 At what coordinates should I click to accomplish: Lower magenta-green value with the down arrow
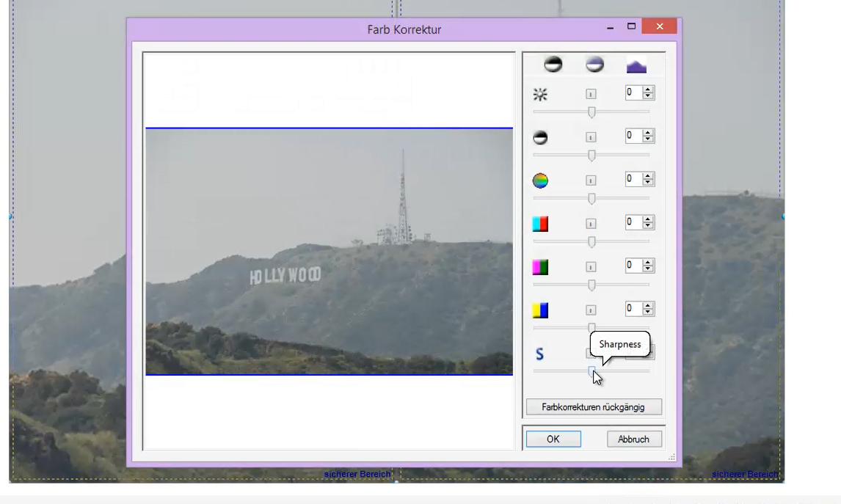(x=648, y=269)
